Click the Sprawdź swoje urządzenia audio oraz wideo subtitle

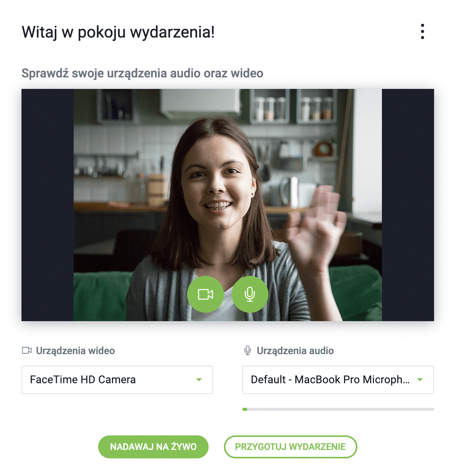coord(142,73)
